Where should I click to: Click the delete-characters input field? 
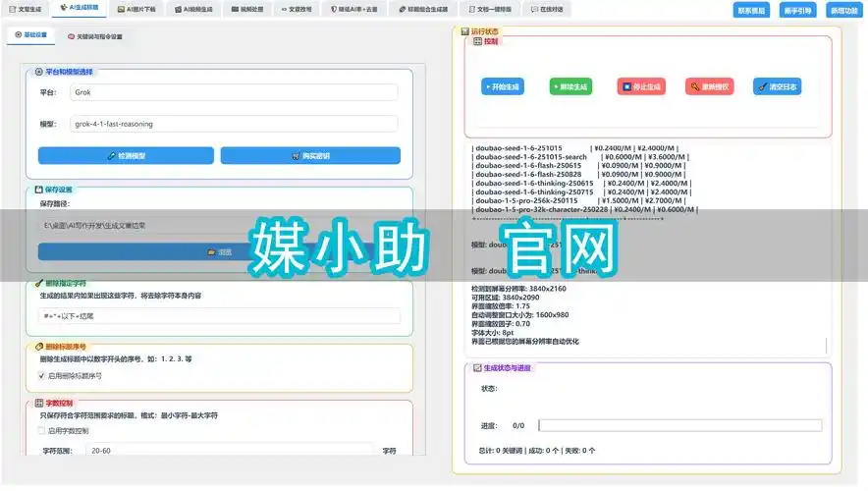tap(220, 316)
